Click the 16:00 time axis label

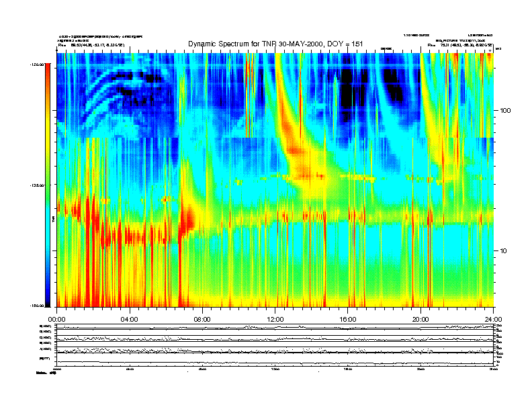pos(348,320)
